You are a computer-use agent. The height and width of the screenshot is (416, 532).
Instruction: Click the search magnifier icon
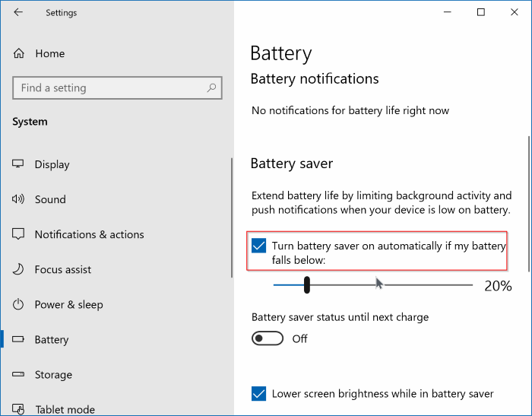[211, 88]
